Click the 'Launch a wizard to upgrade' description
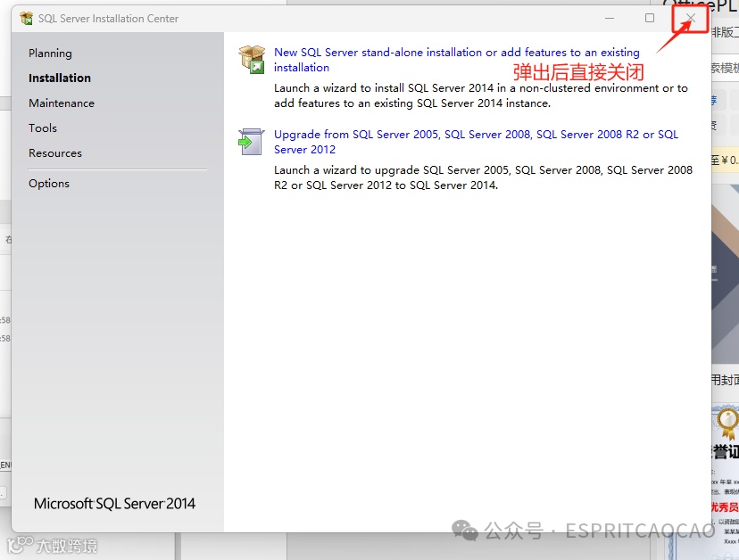 click(x=483, y=177)
